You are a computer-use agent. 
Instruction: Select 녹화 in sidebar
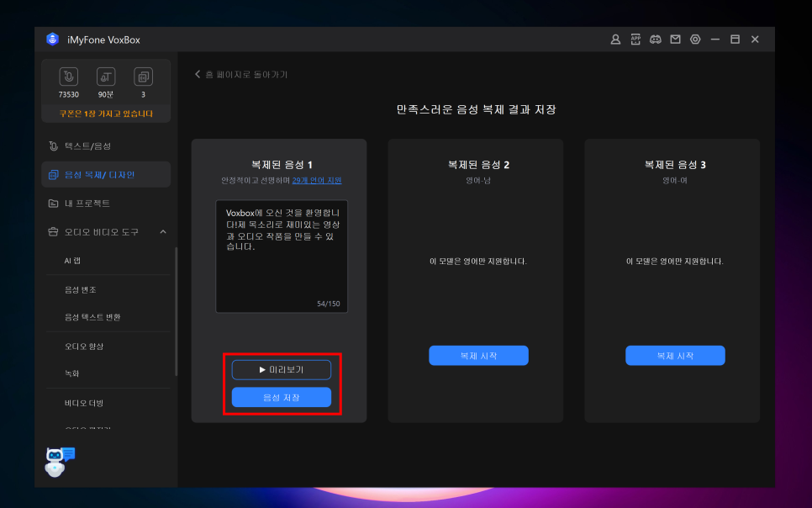(x=72, y=373)
